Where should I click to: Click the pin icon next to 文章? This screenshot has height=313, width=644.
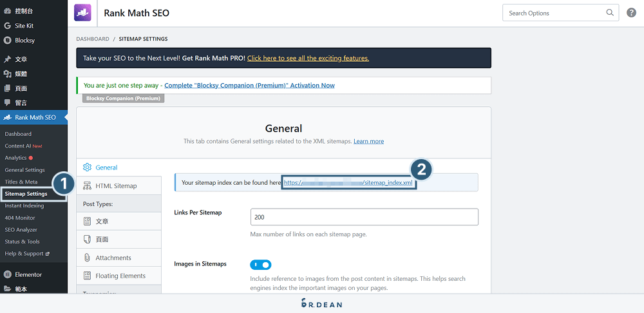7,59
